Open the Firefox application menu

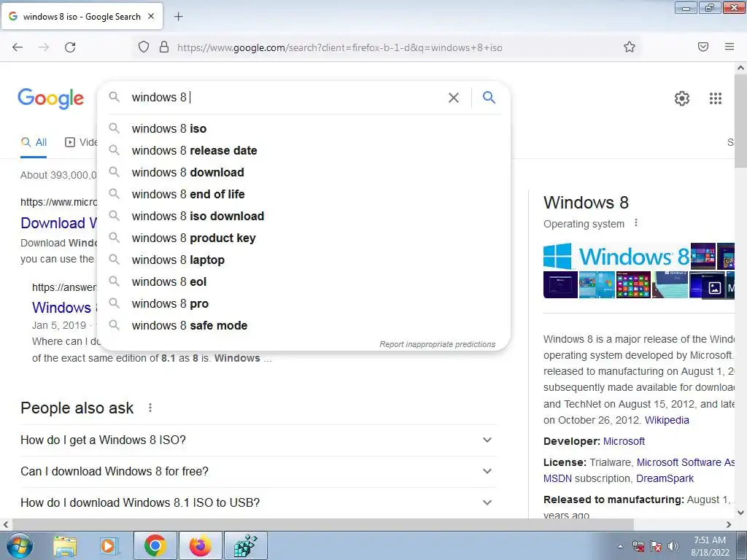(x=729, y=47)
